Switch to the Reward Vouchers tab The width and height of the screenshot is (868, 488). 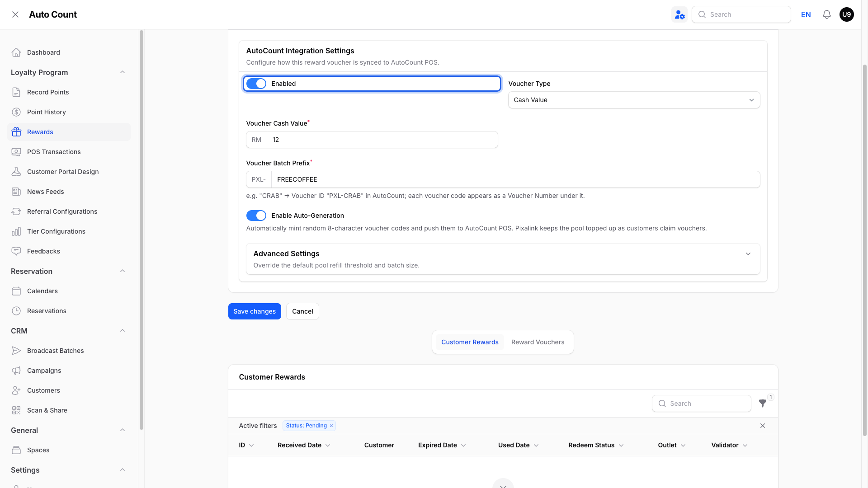click(x=538, y=342)
